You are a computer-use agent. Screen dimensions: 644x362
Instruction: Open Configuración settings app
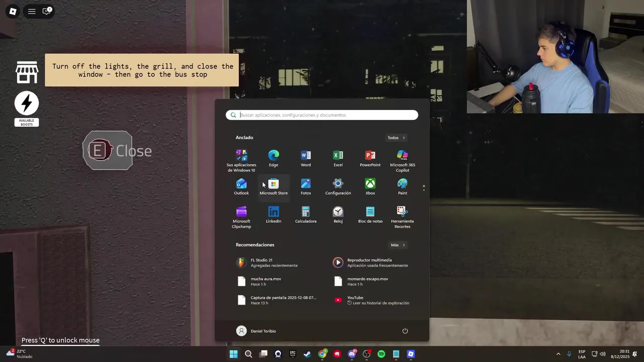[338, 187]
